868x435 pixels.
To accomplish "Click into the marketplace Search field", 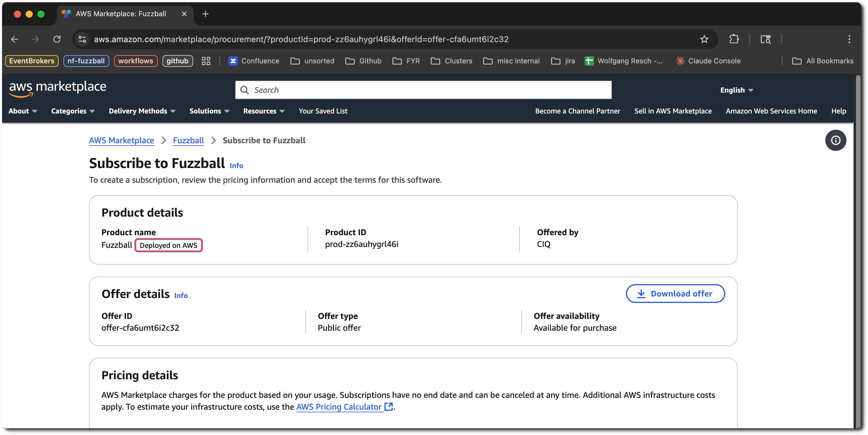I will pos(423,90).
